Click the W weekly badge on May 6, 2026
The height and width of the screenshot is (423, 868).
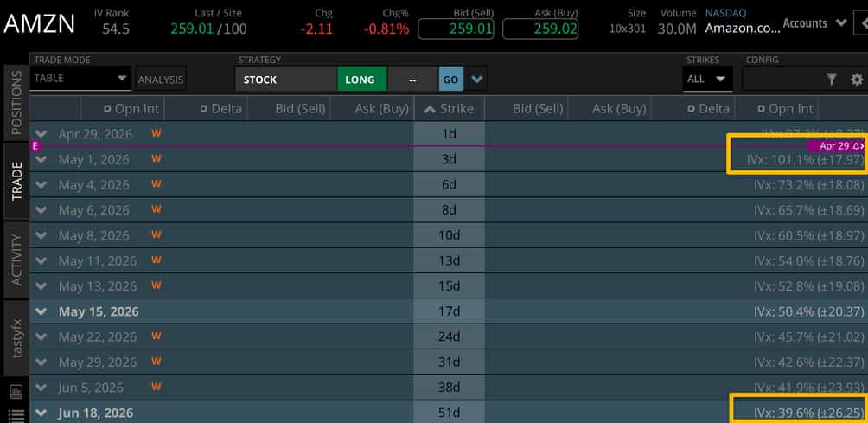[156, 209]
